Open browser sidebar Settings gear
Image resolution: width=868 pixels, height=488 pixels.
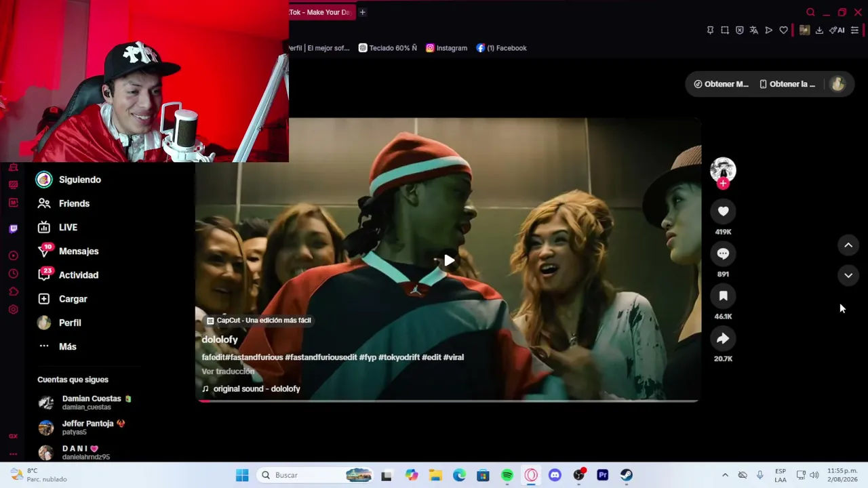[13, 310]
